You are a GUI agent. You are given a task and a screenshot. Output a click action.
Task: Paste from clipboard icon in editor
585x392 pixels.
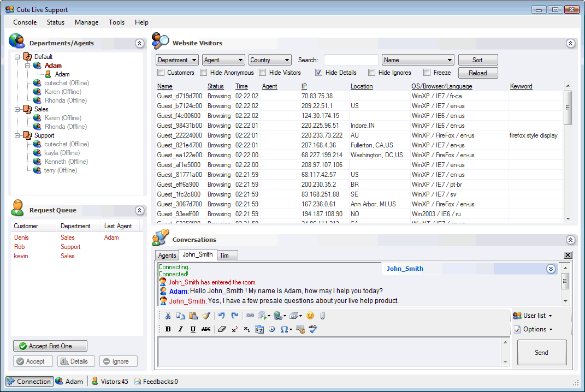tap(193, 316)
